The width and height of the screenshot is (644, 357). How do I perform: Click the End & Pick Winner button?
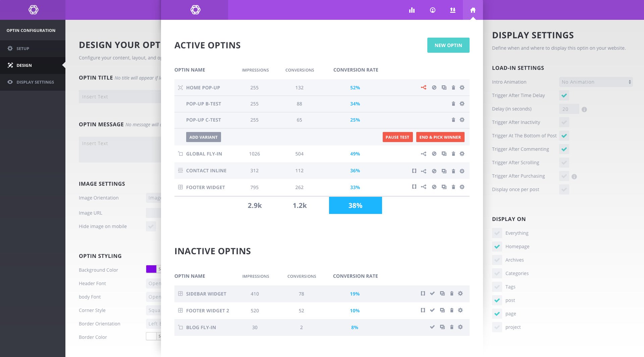point(440,137)
